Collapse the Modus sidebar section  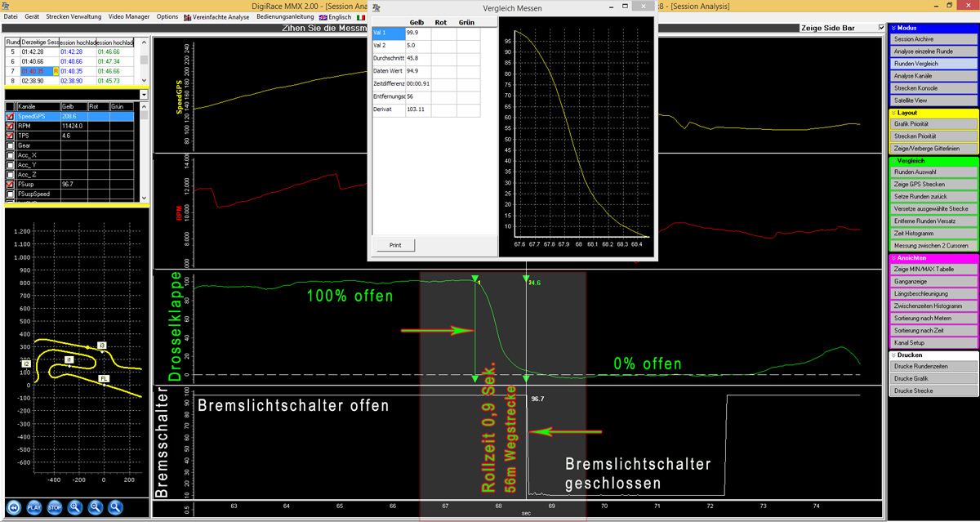click(x=893, y=28)
